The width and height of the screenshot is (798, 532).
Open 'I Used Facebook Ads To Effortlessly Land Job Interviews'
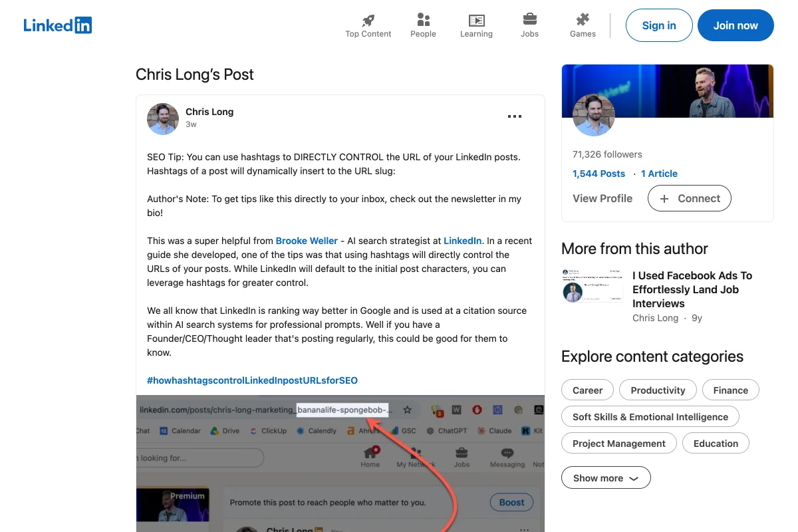coord(692,289)
